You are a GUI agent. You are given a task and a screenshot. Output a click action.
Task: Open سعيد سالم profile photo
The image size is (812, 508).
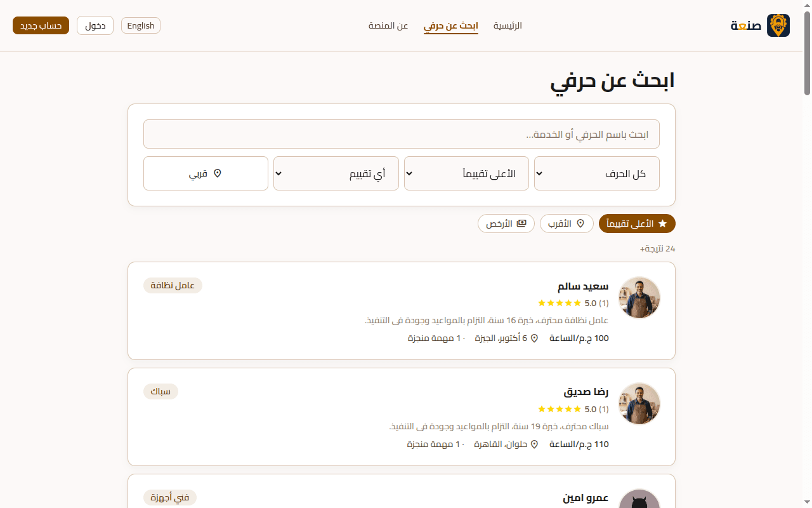[639, 298]
